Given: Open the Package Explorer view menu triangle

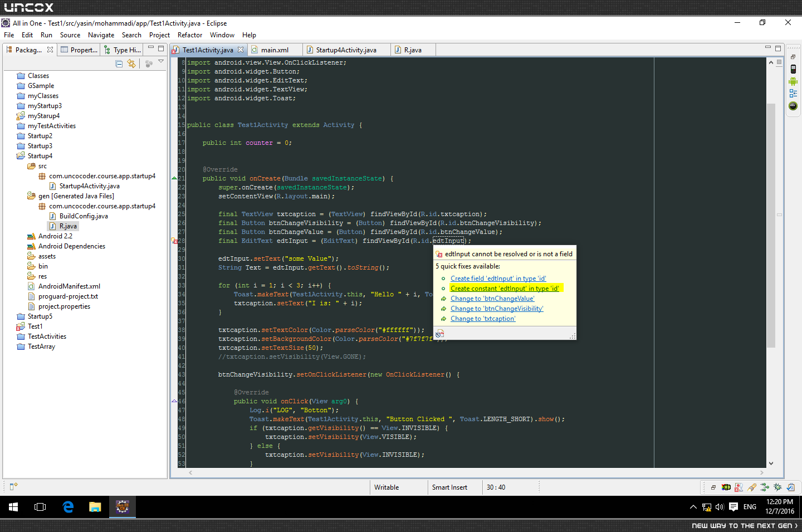Looking at the screenshot, I should pos(161,61).
